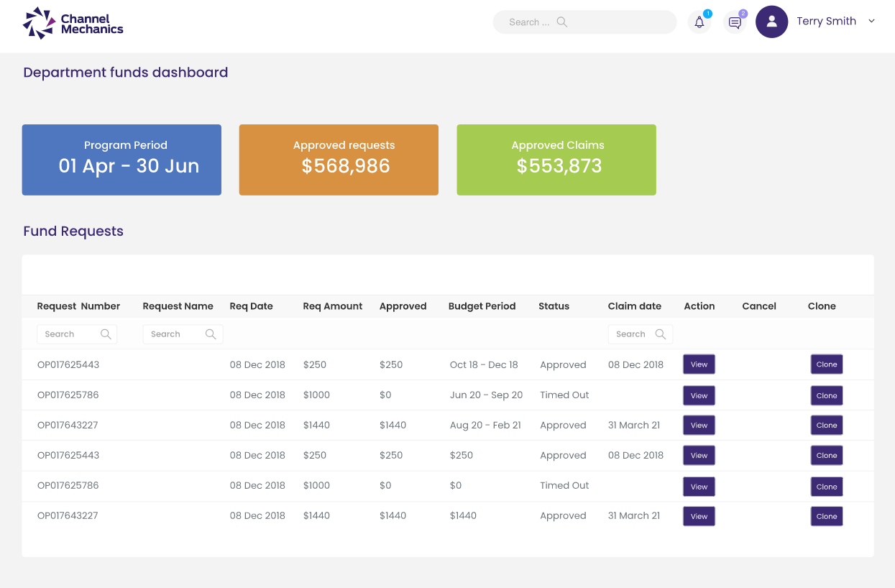Click the Claim date search magnifier icon
Viewport: 895px width, 588px height.
click(661, 334)
